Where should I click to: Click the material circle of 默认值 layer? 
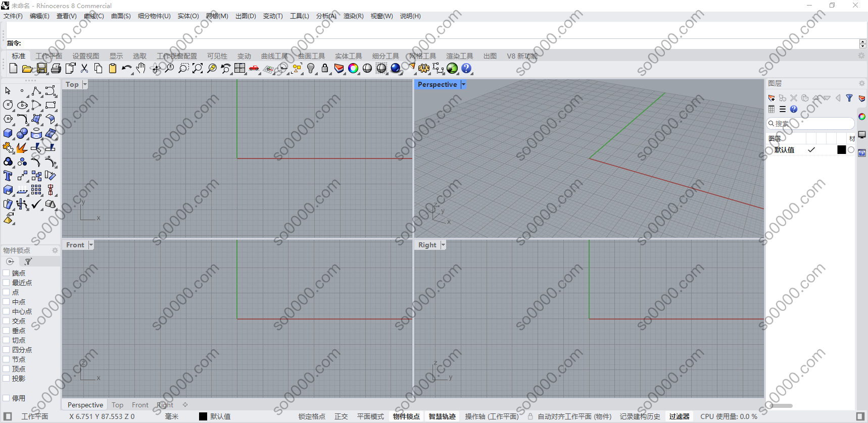pyautogui.click(x=851, y=150)
